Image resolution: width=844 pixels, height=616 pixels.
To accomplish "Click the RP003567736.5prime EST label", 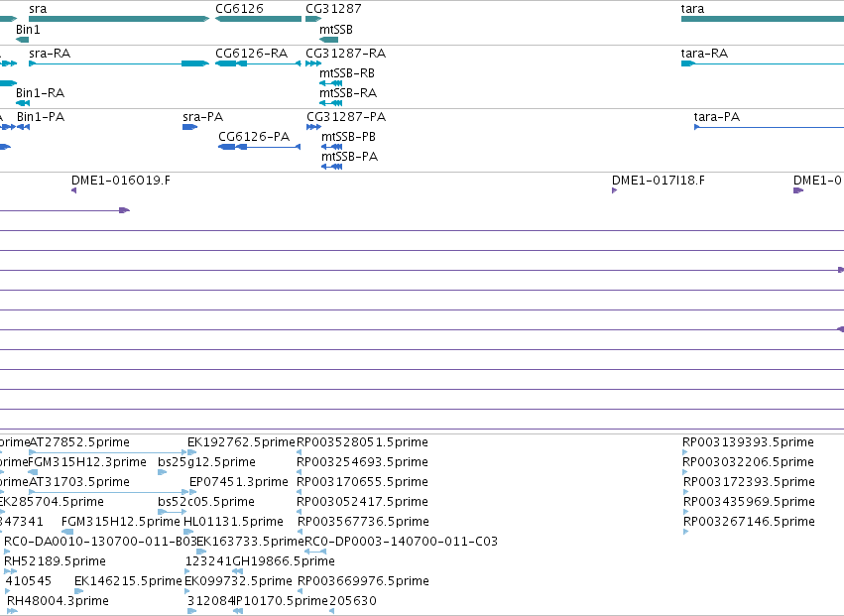I will tap(363, 522).
